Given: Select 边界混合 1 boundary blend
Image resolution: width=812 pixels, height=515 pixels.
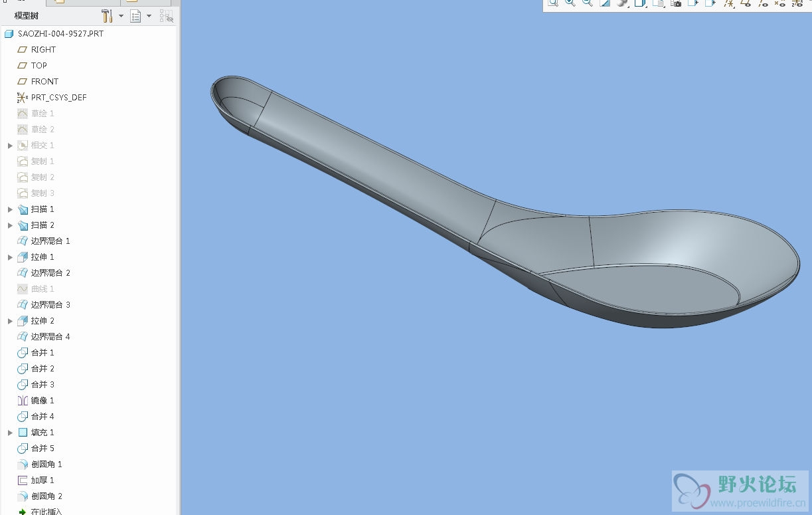Looking at the screenshot, I should coord(44,241).
